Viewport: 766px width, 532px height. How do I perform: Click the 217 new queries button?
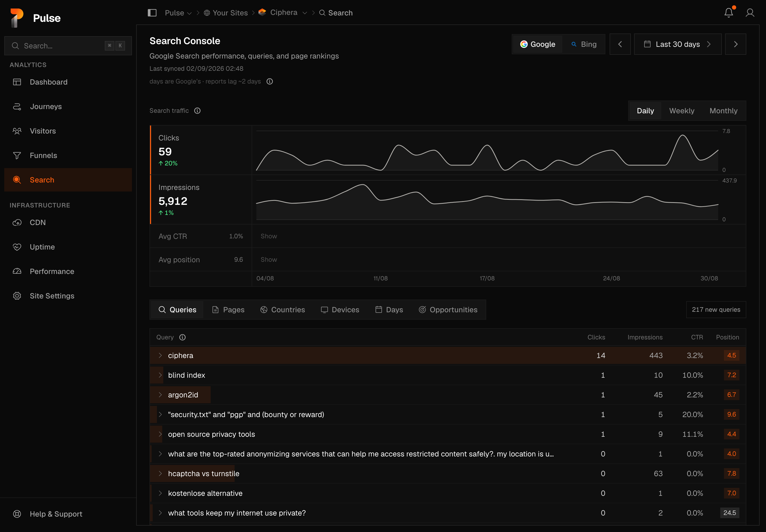716,310
